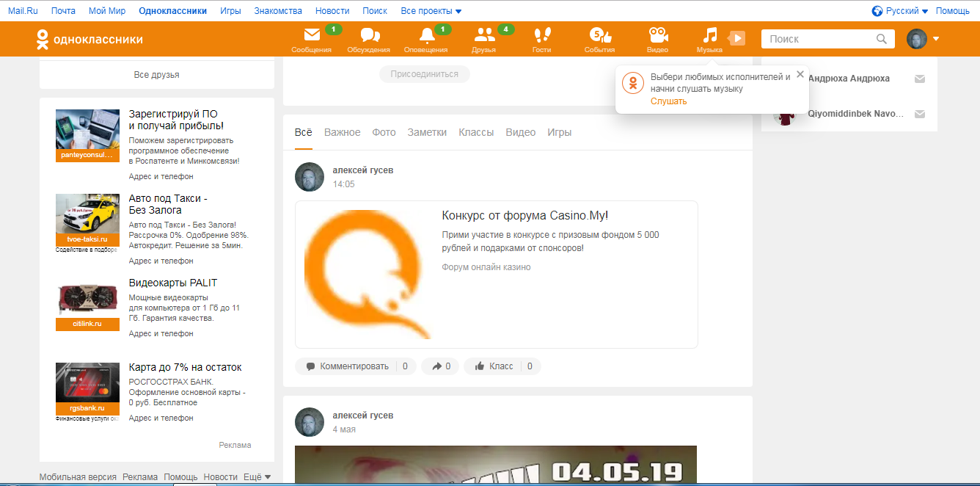Switch to the Игры feed tab
Viewport: 980px width, 486px height.
[x=559, y=132]
